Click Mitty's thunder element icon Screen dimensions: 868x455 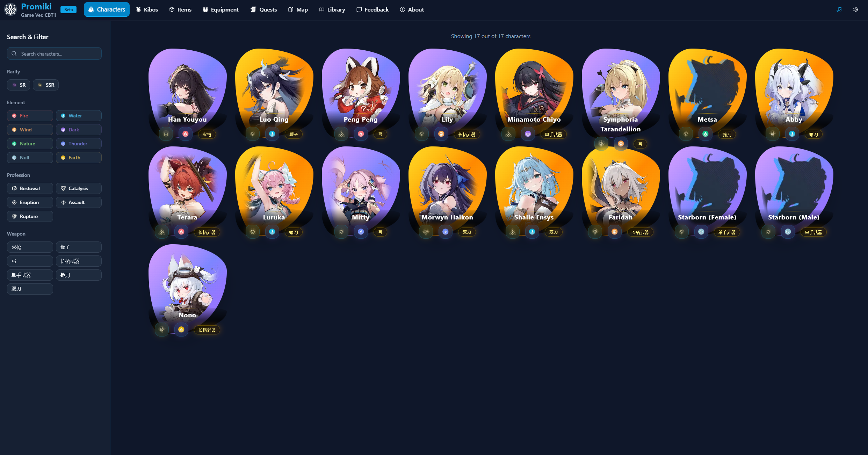coord(361,232)
